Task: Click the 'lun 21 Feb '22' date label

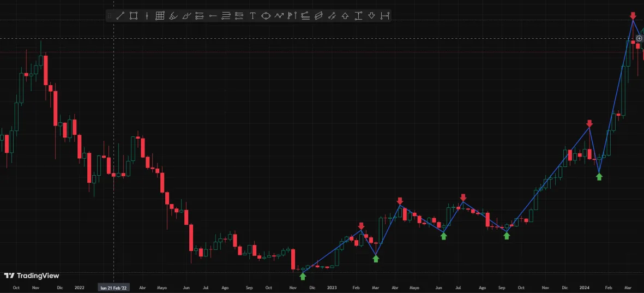Action: [x=114, y=288]
